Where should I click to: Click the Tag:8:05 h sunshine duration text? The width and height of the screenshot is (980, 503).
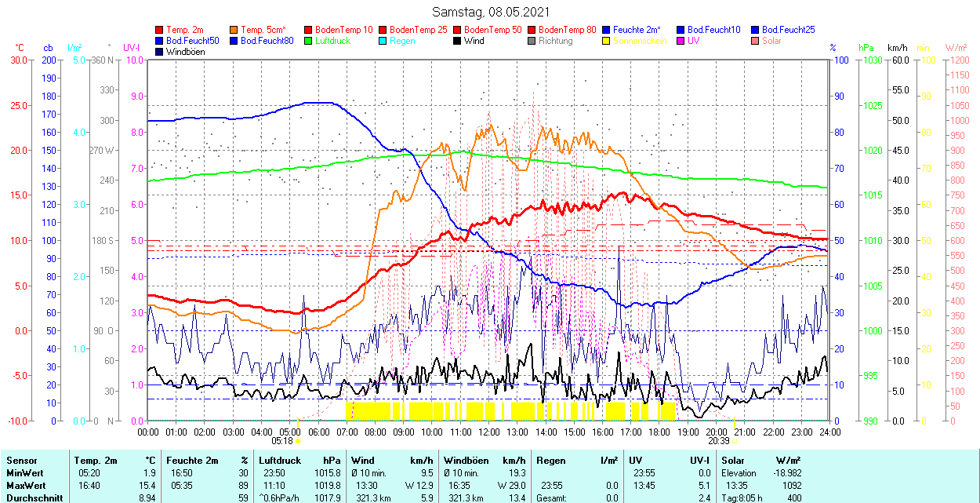tap(741, 498)
